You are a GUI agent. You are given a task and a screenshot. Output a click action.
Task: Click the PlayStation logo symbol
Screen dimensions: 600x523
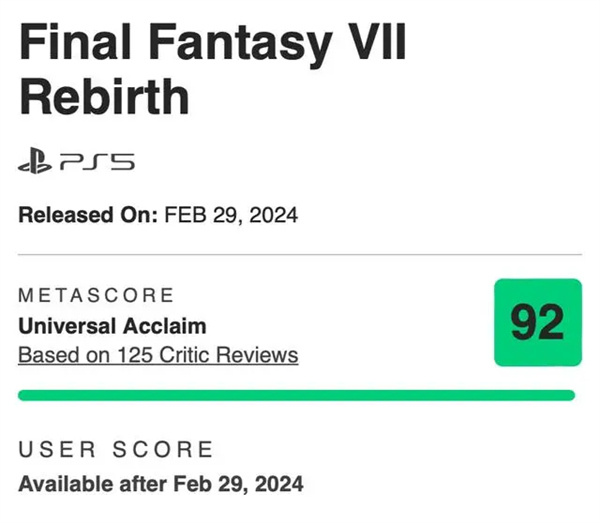(x=34, y=160)
